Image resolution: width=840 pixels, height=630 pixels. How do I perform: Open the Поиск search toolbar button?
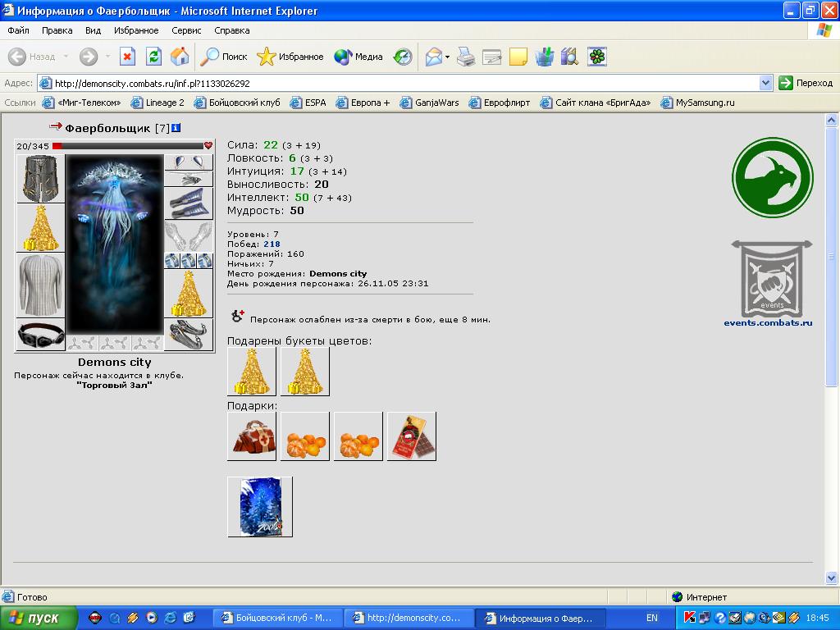pos(224,57)
